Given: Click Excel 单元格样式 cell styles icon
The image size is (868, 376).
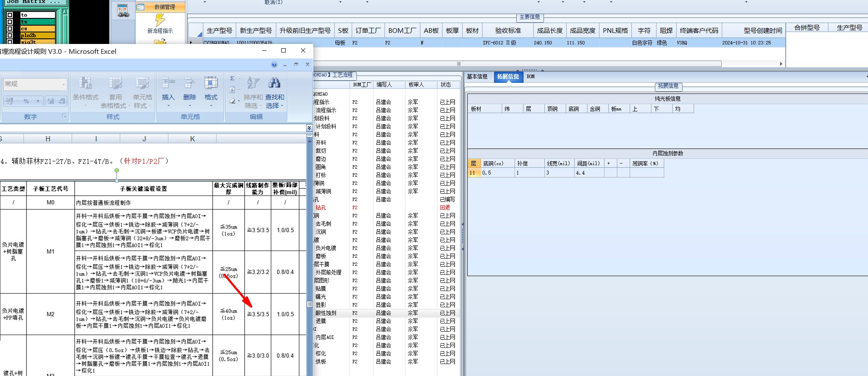Looking at the screenshot, I should 142,83.
